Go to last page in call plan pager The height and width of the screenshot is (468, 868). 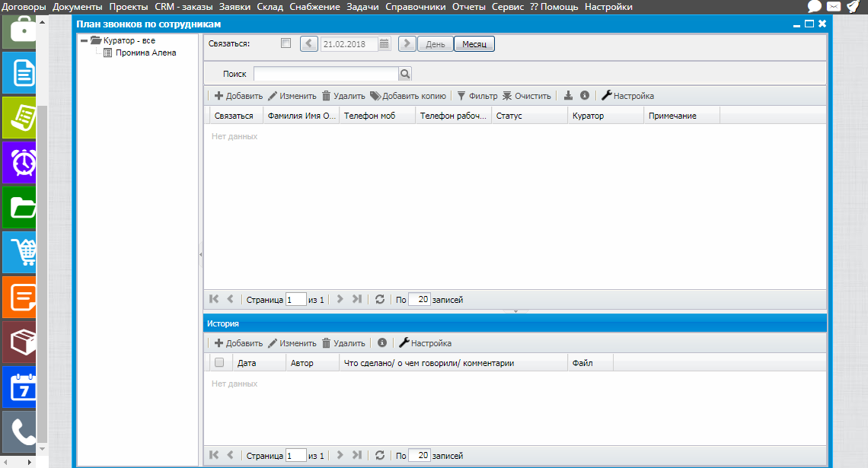pyautogui.click(x=357, y=299)
